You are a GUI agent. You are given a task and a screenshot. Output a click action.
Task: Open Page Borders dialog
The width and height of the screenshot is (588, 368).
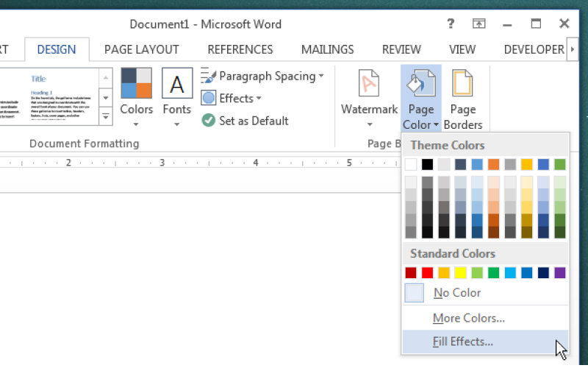463,99
